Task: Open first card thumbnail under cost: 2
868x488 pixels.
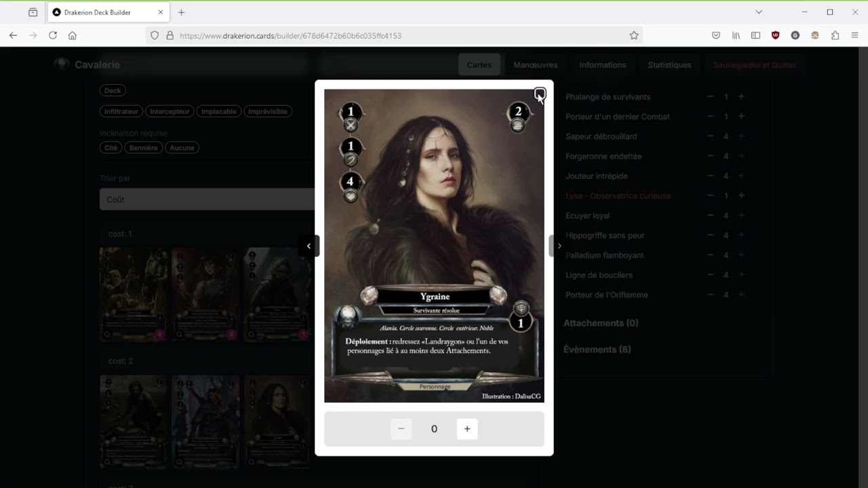Action: [134, 422]
